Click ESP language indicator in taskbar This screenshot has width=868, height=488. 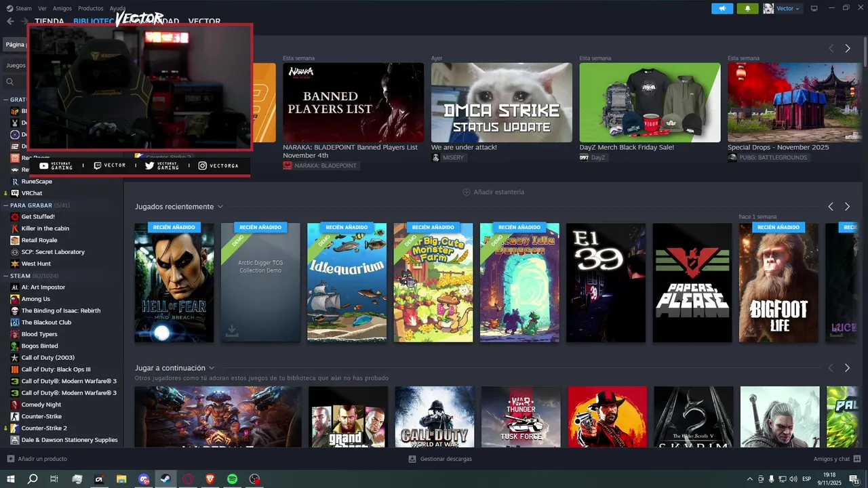[806, 479]
